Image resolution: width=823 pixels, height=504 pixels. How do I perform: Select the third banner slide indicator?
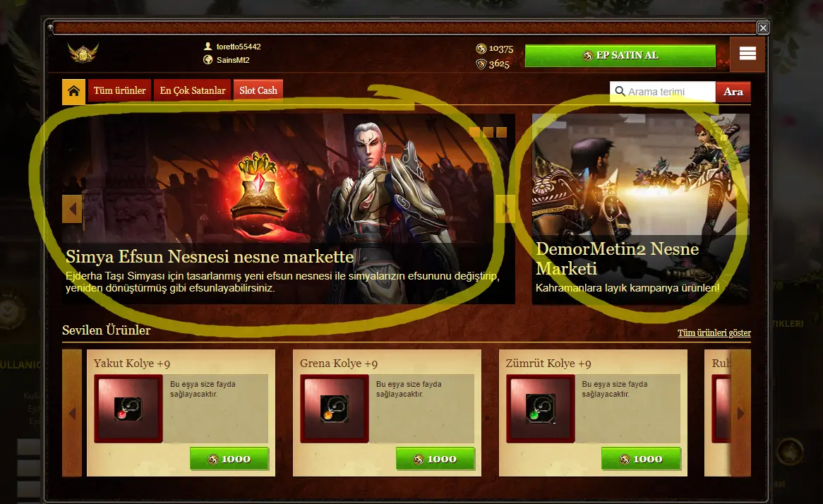(x=501, y=132)
